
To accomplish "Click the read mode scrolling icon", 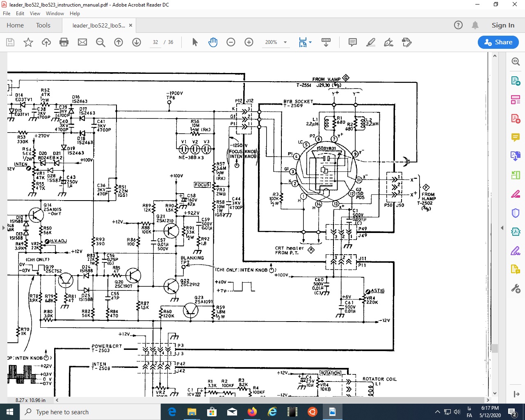I will 326,42.
